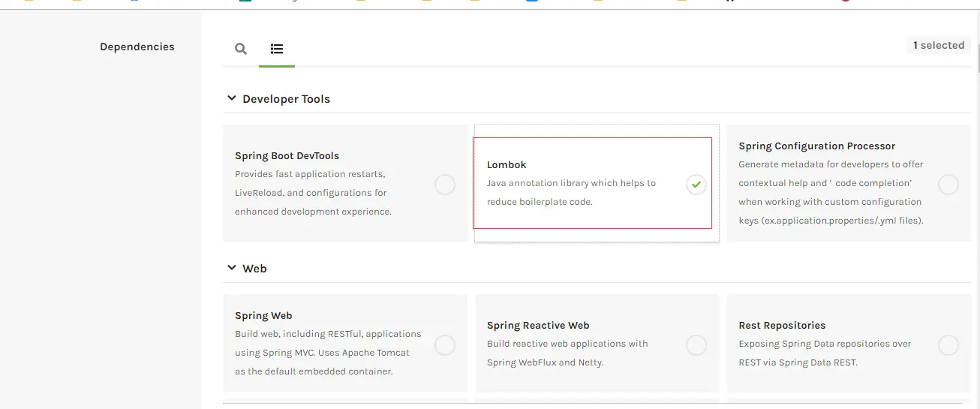Screen dimensions: 980x409
Task: Check the Rest Repositories selection circle
Action: [x=948, y=345]
